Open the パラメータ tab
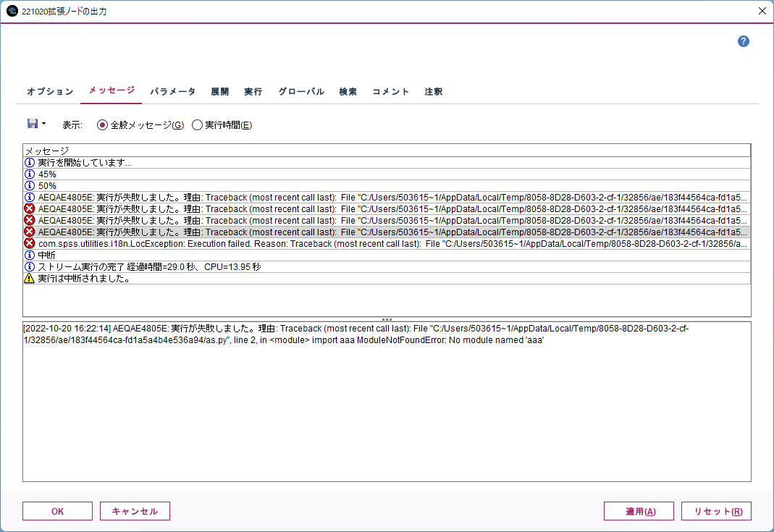774x532 pixels. coord(173,92)
